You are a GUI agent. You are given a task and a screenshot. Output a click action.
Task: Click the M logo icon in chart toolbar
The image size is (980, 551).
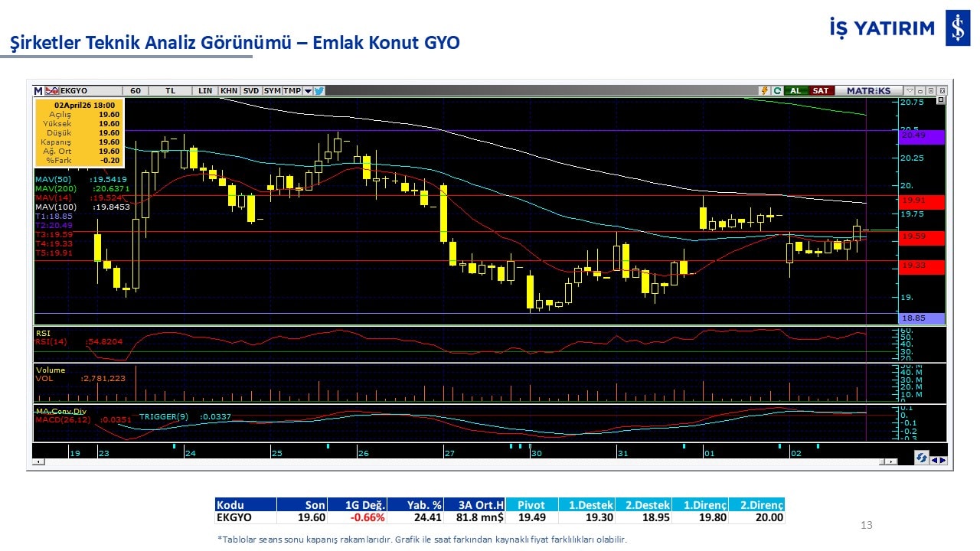pos(38,90)
